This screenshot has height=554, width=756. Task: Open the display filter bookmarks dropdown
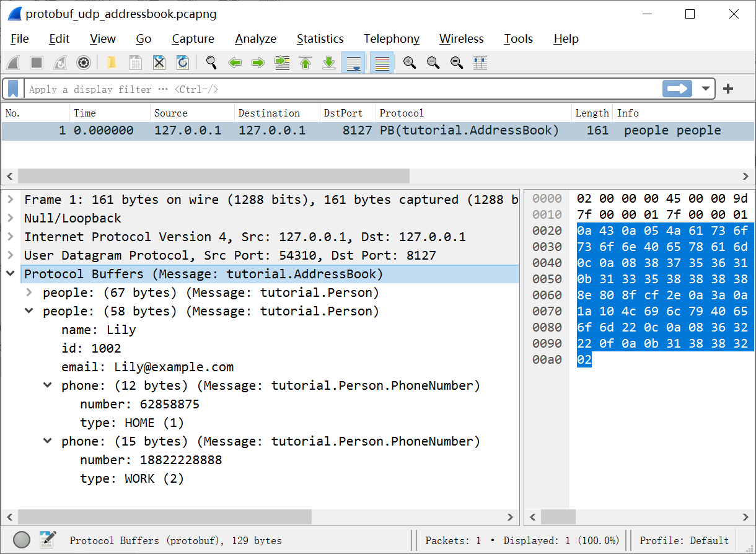click(12, 89)
